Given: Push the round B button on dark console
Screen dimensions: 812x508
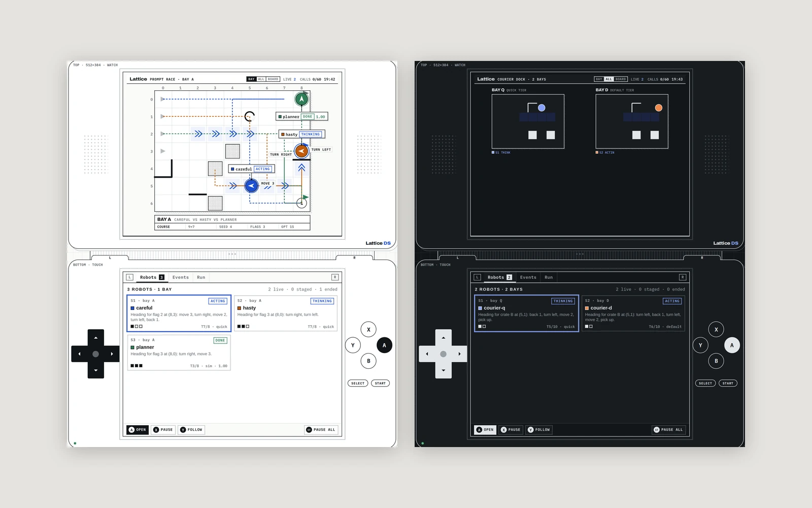Looking at the screenshot, I should click(x=716, y=361).
